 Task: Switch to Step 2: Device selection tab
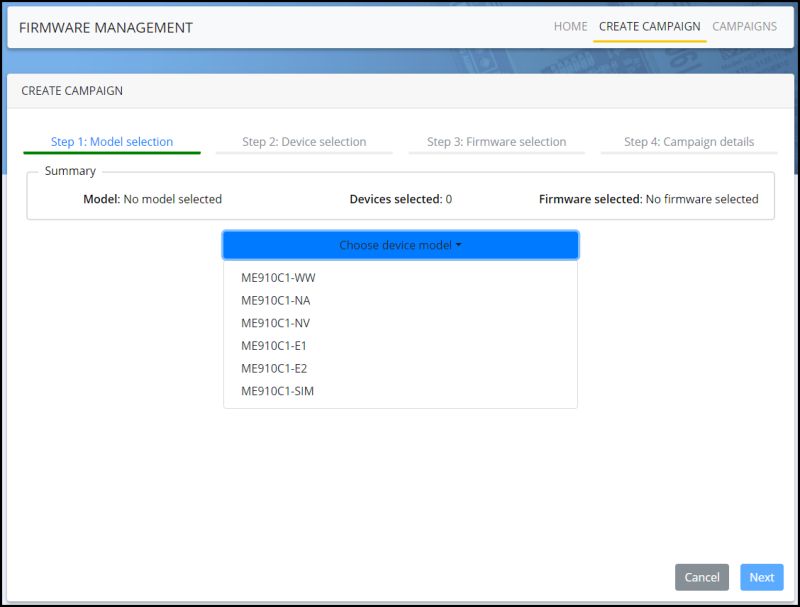point(304,142)
